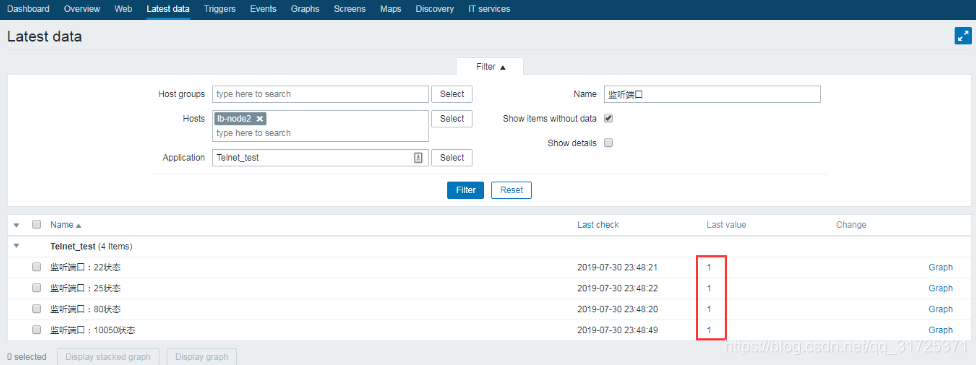Sort by Name column header
Viewport: 976px width, 365px height.
tap(65, 225)
